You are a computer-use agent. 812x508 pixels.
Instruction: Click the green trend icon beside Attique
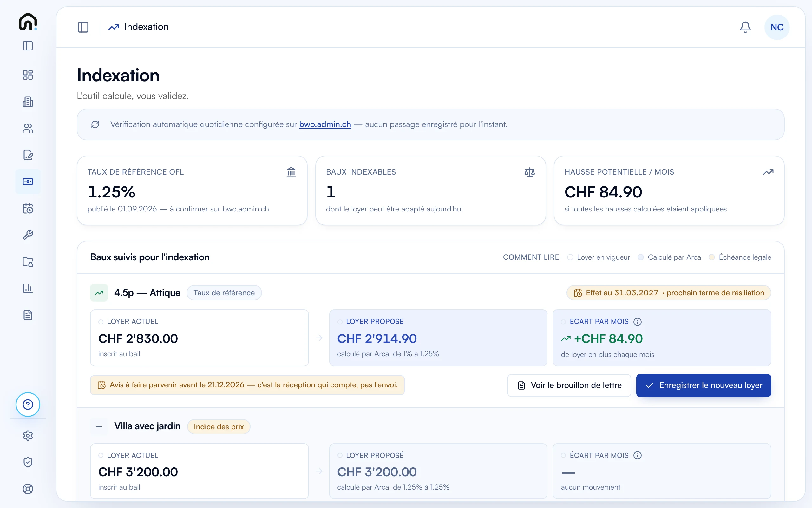[99, 293]
